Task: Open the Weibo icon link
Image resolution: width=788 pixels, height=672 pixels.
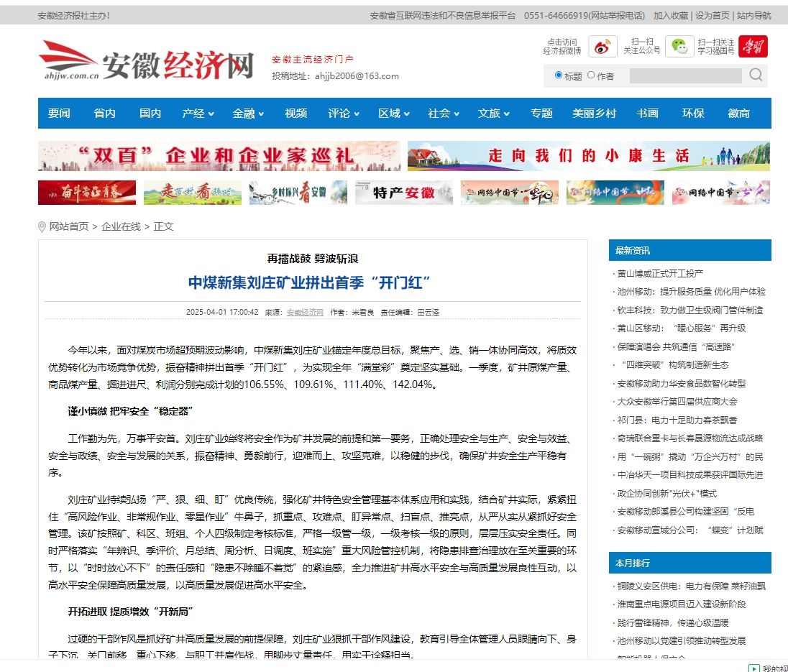Action: [x=603, y=46]
